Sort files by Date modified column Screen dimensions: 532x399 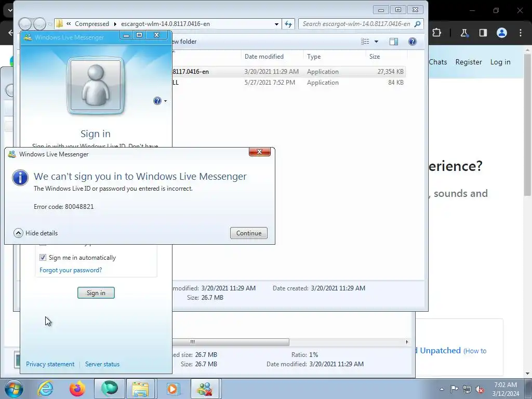(272, 57)
